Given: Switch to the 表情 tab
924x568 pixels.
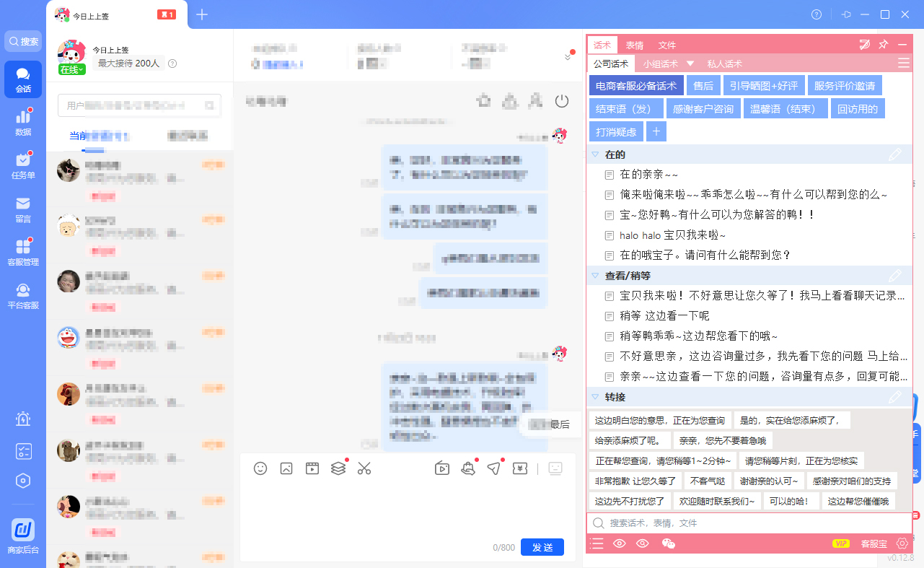Looking at the screenshot, I should (x=635, y=45).
